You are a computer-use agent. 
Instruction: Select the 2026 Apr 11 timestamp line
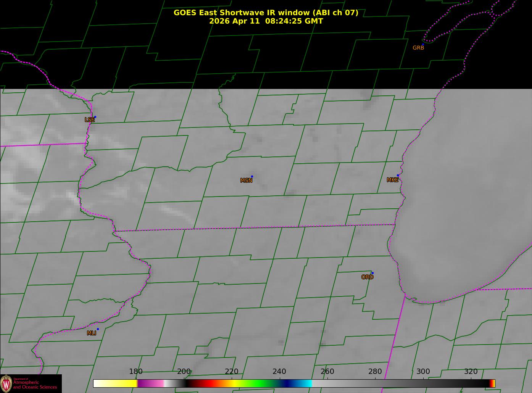click(266, 21)
